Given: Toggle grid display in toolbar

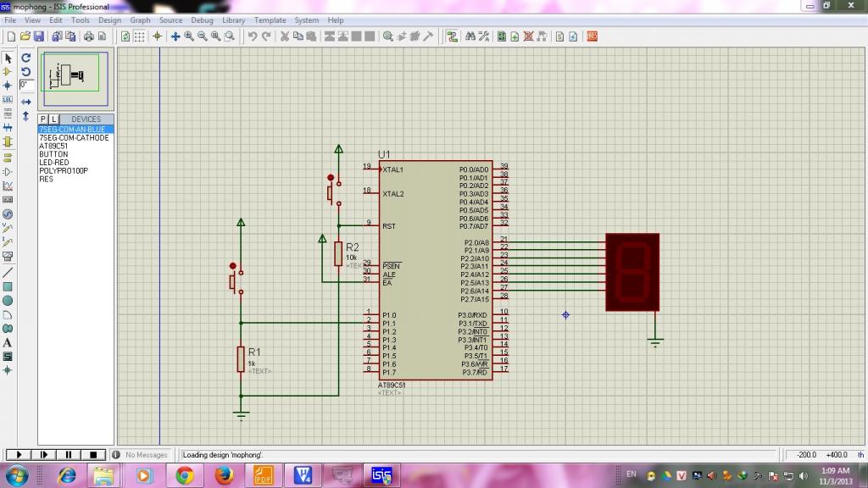Looking at the screenshot, I should coord(140,36).
